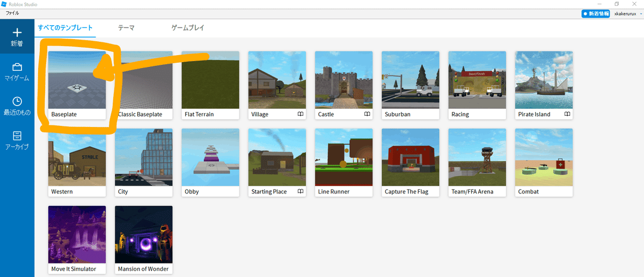Select the Pirate Island template thumbnail
Viewport: 644px width, 277px height.
coord(544,80)
